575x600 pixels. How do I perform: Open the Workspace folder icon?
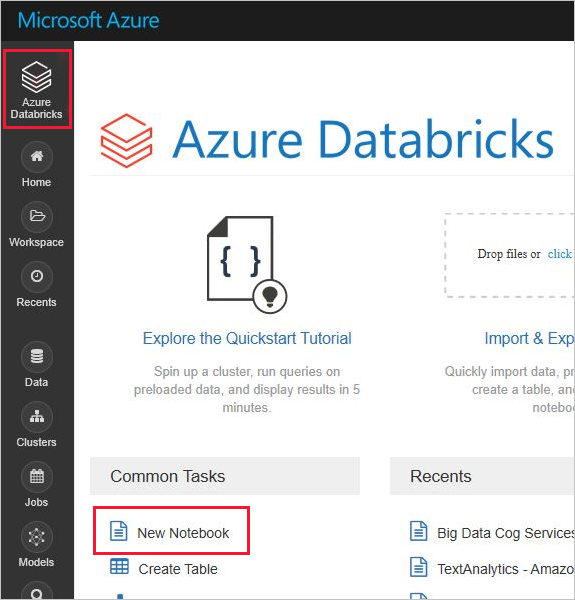coord(37,216)
